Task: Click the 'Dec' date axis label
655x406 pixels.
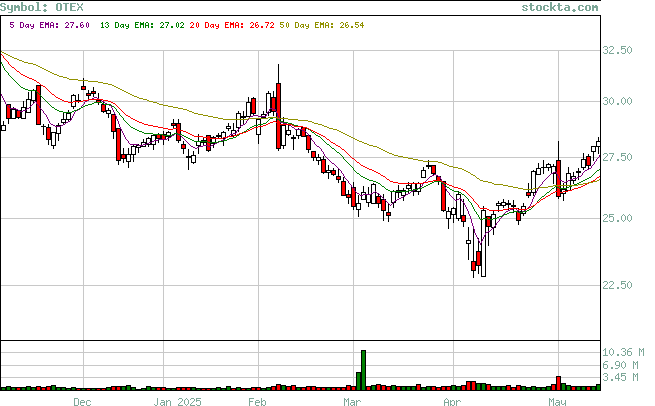Action: coord(82,401)
